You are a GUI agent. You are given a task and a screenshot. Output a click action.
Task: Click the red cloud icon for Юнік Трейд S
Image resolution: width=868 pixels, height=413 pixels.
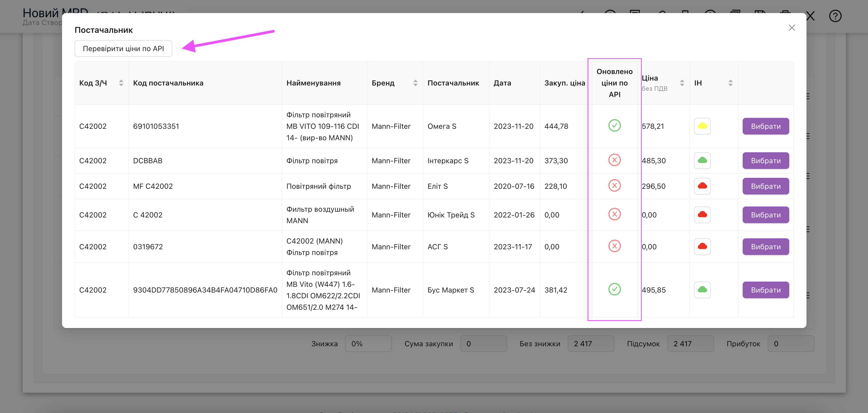702,215
